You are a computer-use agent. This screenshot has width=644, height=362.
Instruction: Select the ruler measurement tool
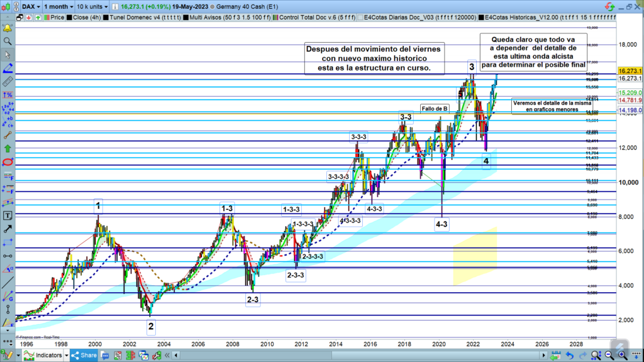point(8,81)
